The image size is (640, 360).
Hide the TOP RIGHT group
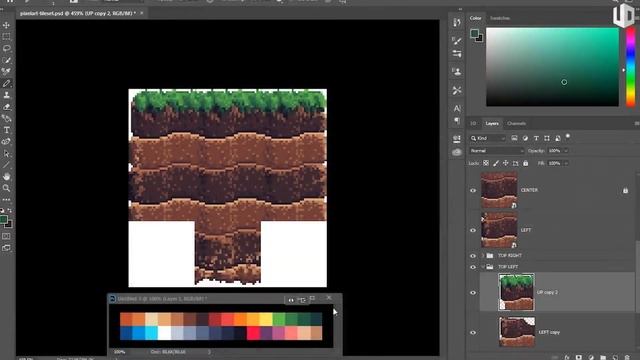click(x=473, y=256)
